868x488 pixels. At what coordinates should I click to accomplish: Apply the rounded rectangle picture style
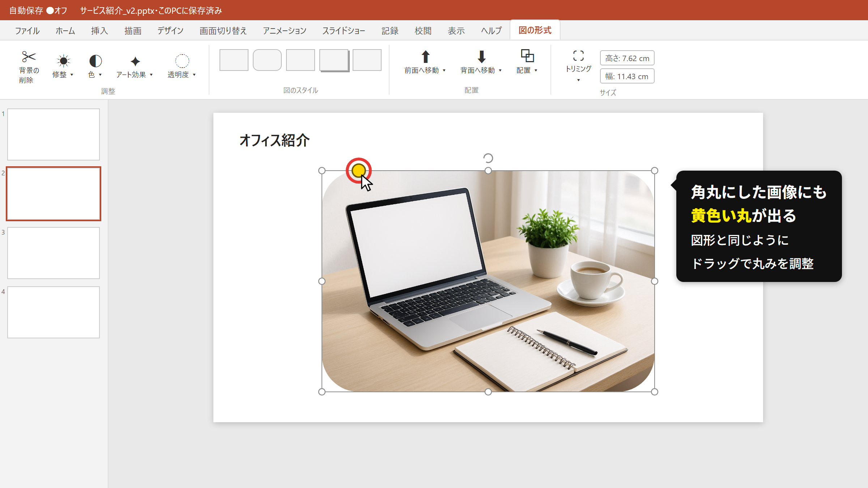(x=267, y=60)
